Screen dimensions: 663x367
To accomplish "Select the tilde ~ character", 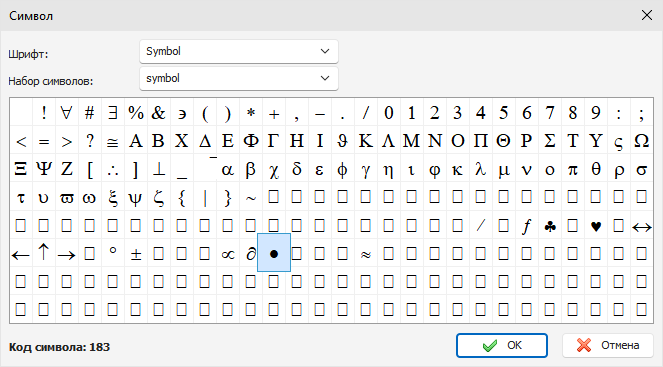I will (251, 197).
